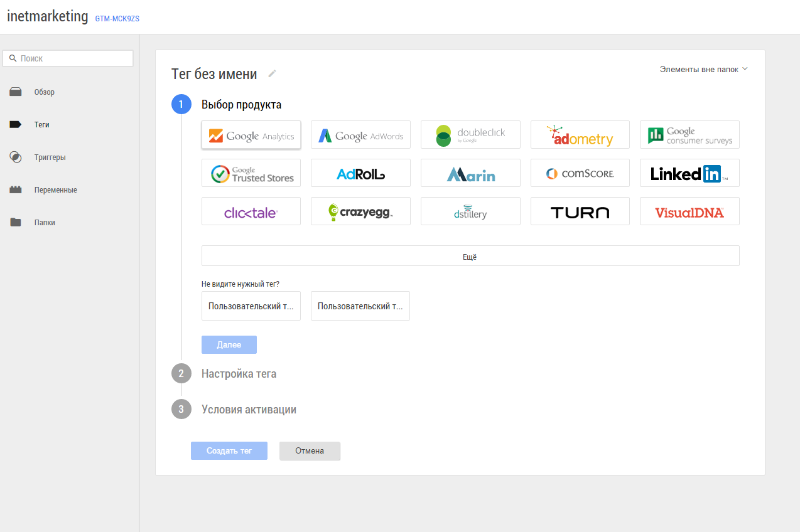Viewport: 800px width, 532px height.
Task: Click the GTM-MCK9ZS container ID link
Action: (117, 19)
